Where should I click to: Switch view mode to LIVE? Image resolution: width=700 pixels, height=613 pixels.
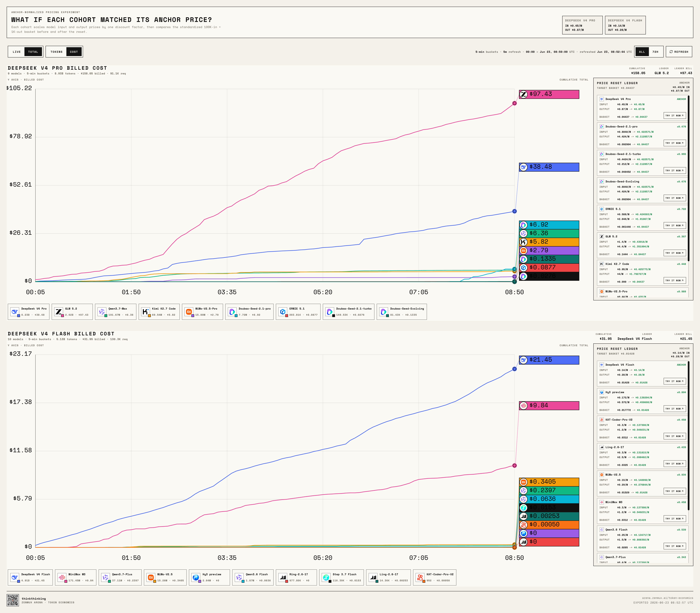pos(17,52)
